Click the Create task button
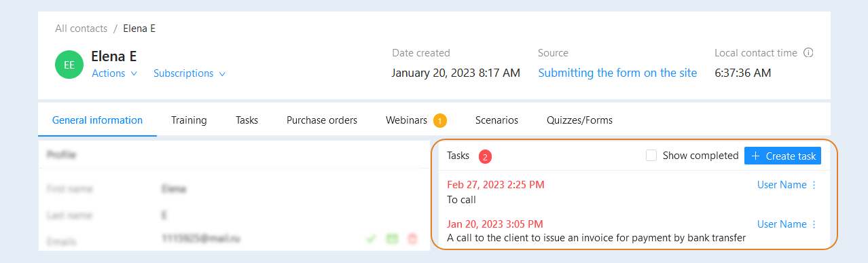Viewport: 868px width, 263px height. (x=783, y=156)
